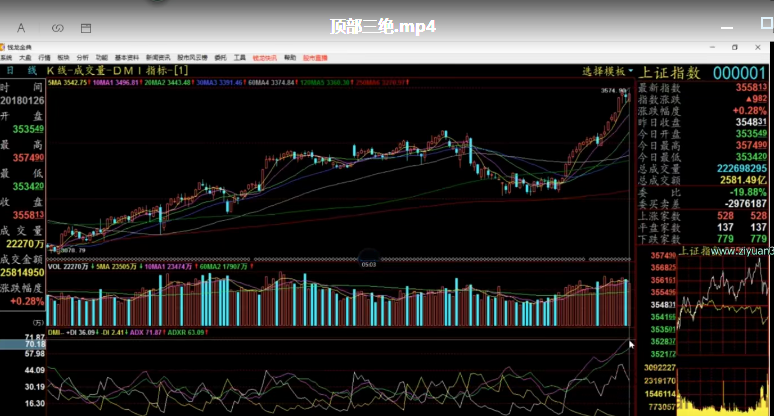Click the ADX 71.87 label
The image size is (774, 416).
pos(146,333)
